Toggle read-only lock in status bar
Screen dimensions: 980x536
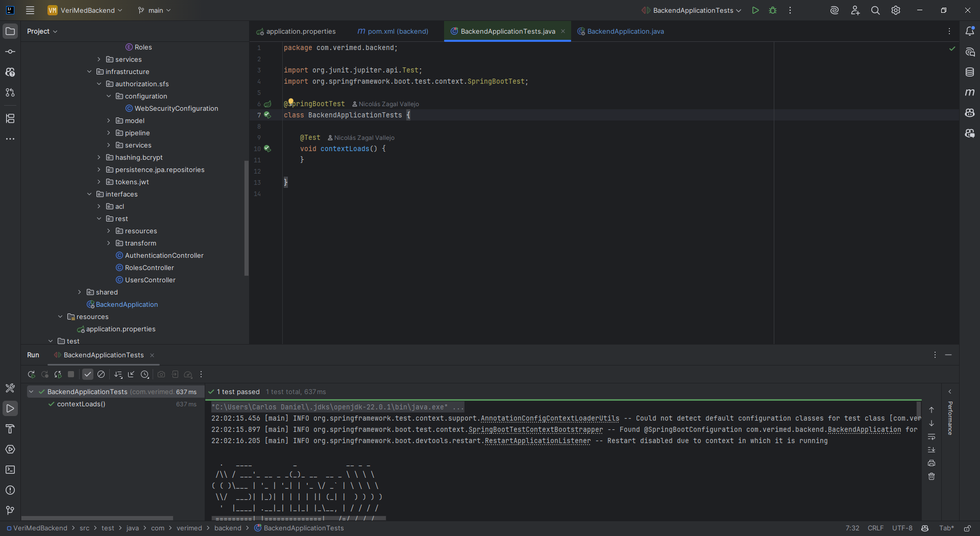(x=967, y=528)
